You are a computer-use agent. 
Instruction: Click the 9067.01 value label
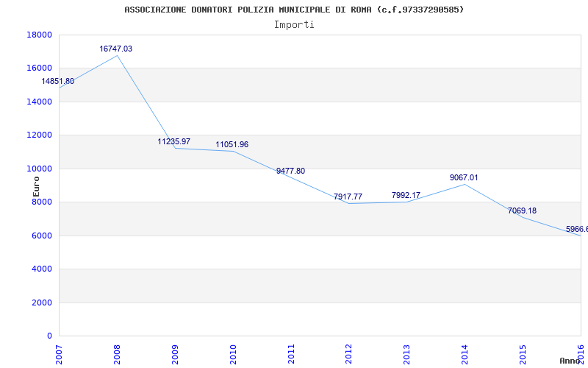point(464,177)
